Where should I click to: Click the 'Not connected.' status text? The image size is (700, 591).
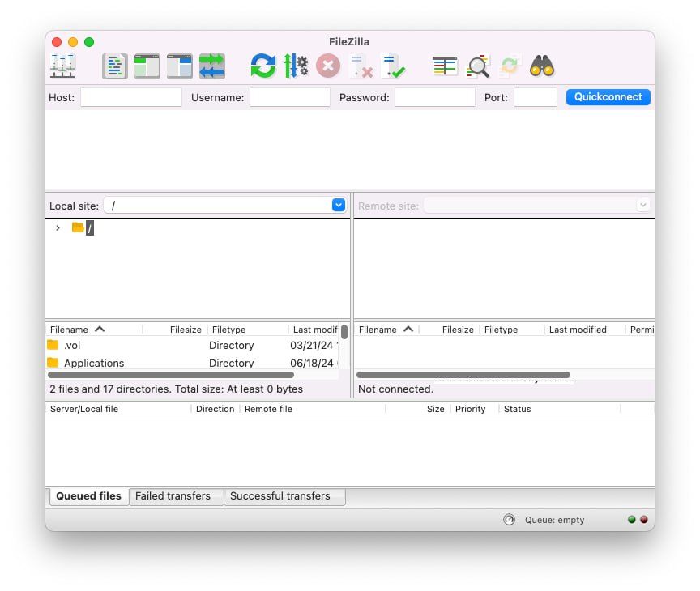[x=395, y=389]
